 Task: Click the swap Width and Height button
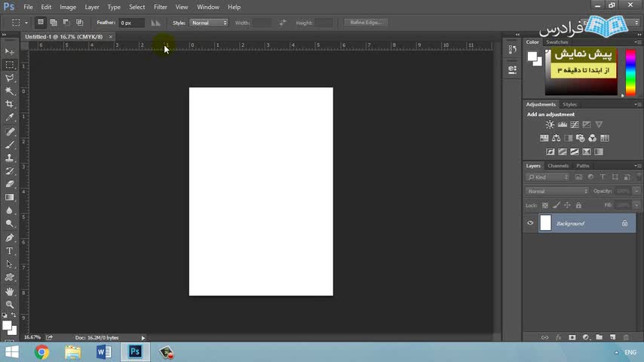point(282,23)
